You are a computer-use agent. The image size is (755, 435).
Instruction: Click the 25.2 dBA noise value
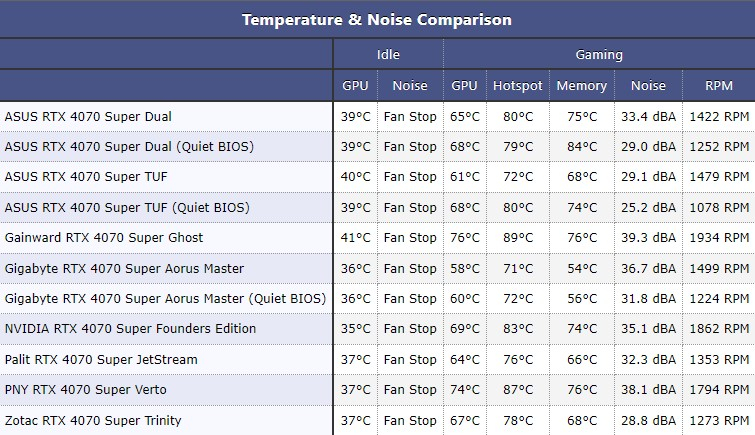click(648, 207)
